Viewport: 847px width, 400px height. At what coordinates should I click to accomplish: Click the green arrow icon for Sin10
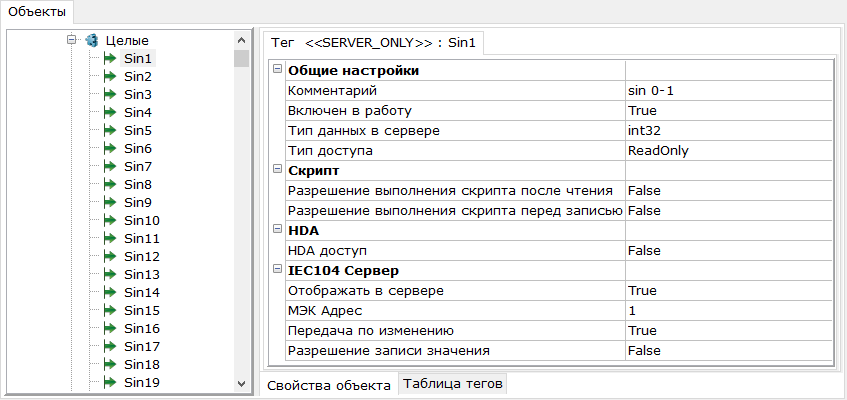[110, 220]
